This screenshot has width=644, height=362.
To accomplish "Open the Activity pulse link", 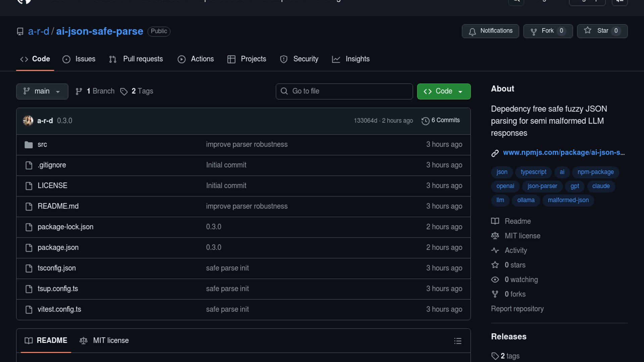I will pos(516,250).
